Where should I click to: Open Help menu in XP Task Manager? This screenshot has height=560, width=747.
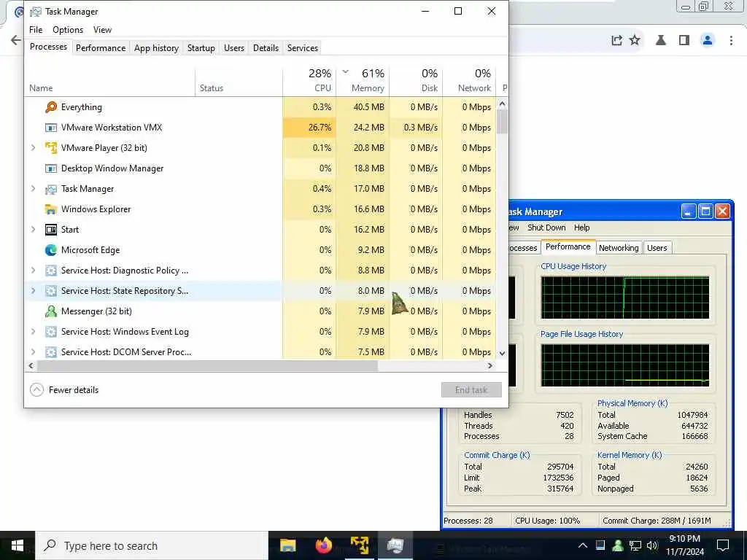[581, 227]
